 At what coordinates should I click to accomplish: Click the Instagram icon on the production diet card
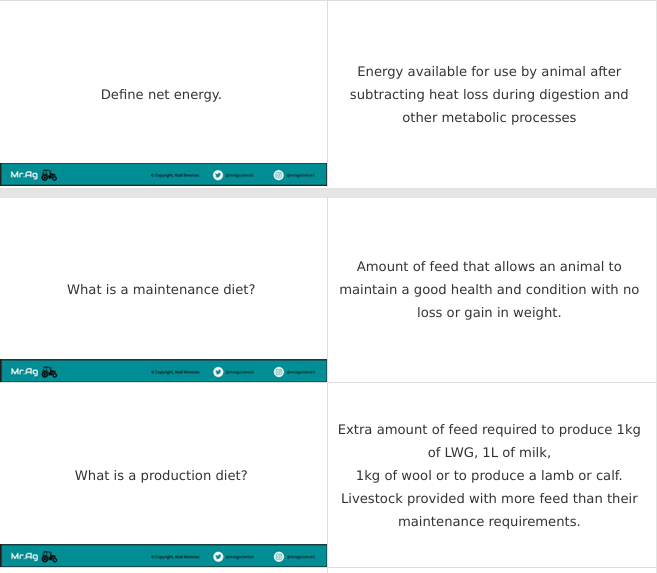coord(279,556)
